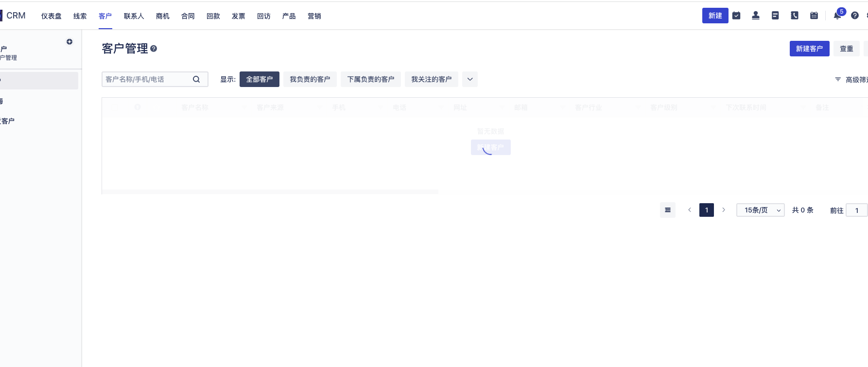Screen dimensions: 868x367
Task: Select the 全部客户 filter
Action: [x=260, y=79]
